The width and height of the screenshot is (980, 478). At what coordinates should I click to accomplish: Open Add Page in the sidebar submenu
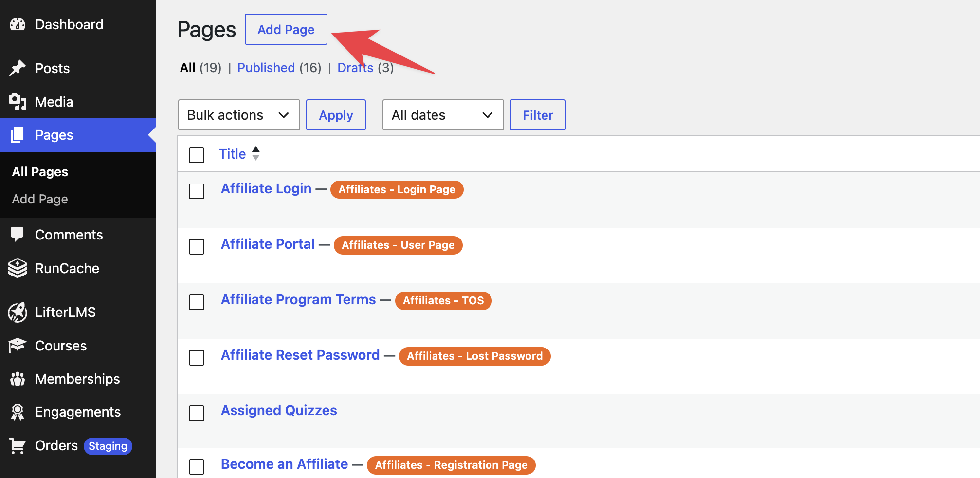click(x=40, y=199)
